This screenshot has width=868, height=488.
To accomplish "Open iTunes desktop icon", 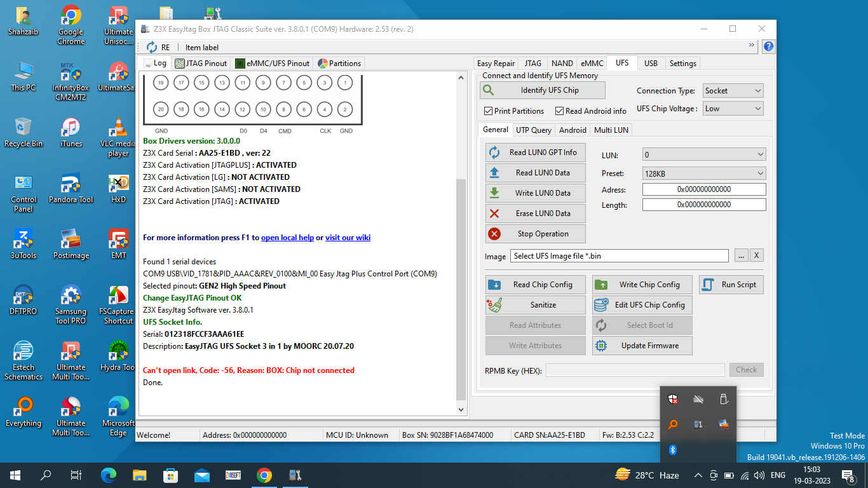I will click(71, 132).
